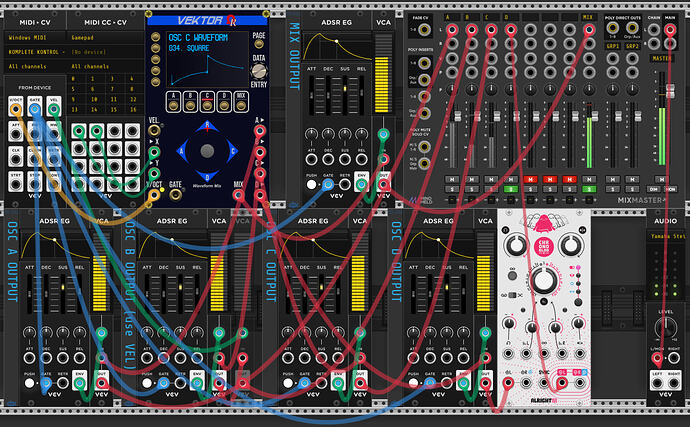Click the Audio module LEFT output jack
The image size is (690, 427).
click(657, 383)
